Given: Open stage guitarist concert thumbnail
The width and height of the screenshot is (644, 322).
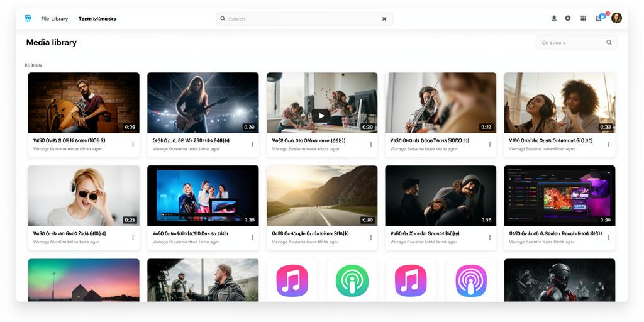Looking at the screenshot, I should (x=203, y=103).
